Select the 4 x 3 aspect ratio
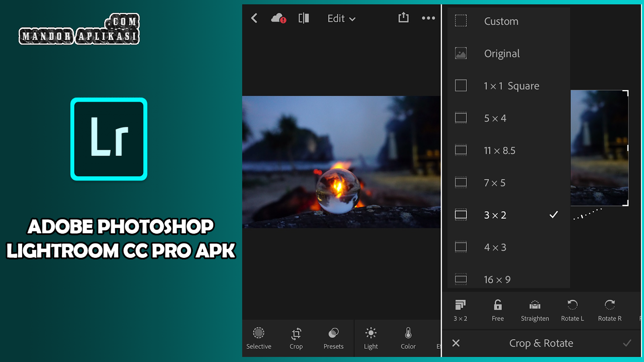 tap(509, 247)
